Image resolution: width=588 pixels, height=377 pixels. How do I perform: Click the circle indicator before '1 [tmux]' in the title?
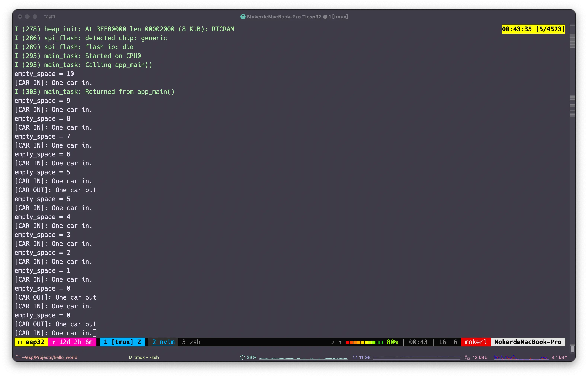click(x=325, y=17)
